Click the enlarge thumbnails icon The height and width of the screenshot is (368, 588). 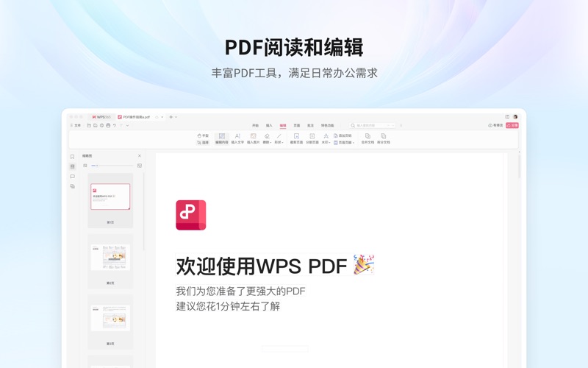pos(140,166)
